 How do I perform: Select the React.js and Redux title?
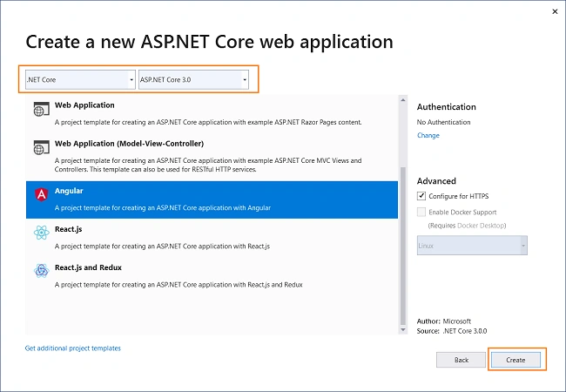click(x=88, y=267)
